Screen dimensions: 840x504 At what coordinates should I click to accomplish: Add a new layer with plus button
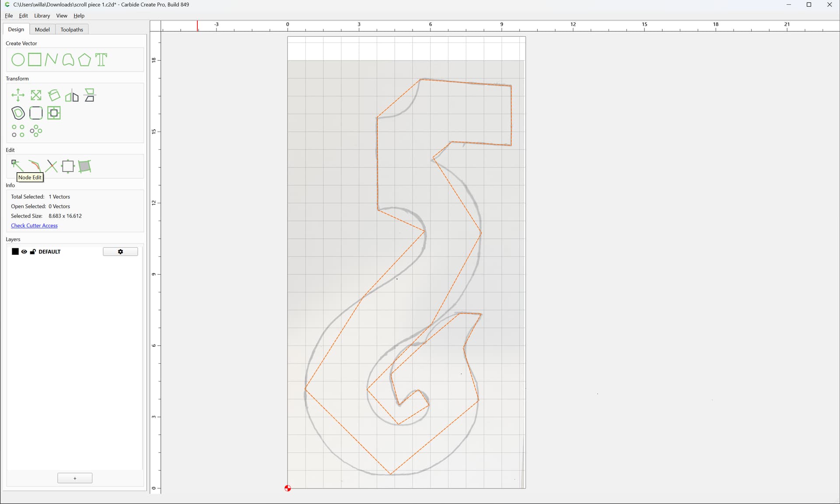click(75, 478)
